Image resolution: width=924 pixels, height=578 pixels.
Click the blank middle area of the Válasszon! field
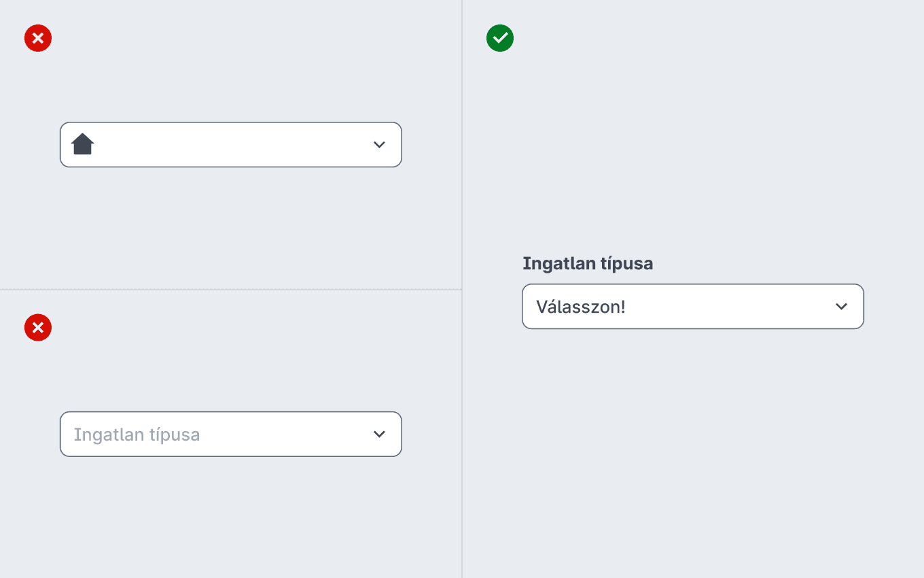coord(727,307)
